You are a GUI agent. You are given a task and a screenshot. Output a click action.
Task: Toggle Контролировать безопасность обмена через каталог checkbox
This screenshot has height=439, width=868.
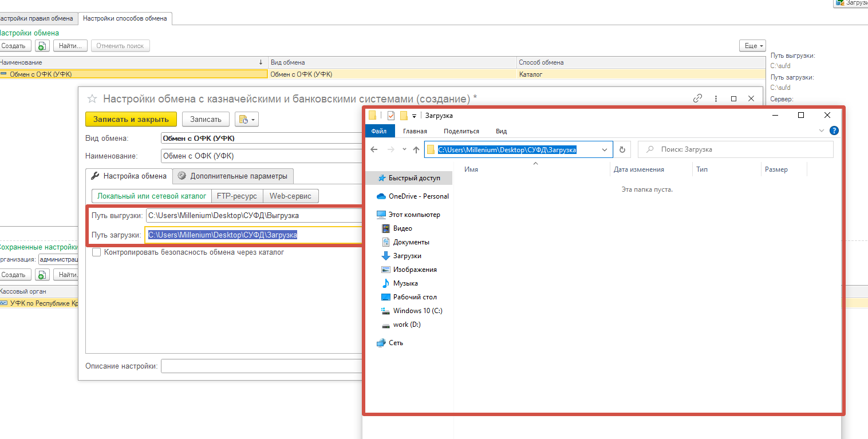coord(96,252)
